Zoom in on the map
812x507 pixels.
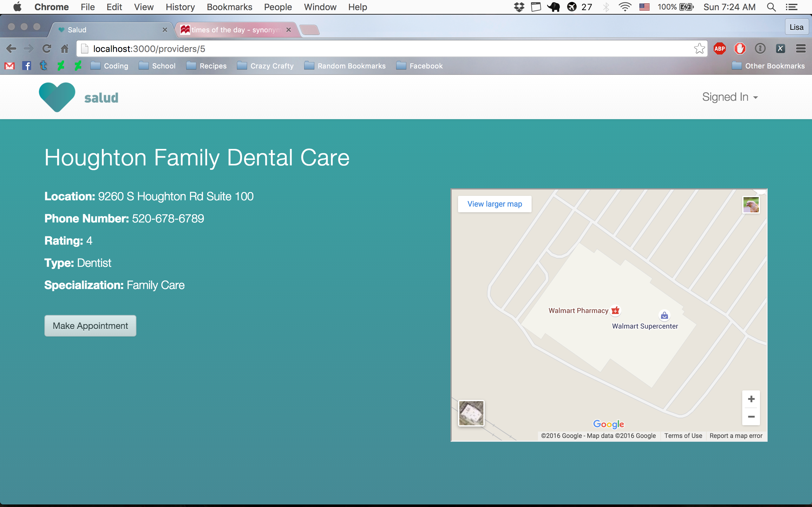click(x=751, y=399)
